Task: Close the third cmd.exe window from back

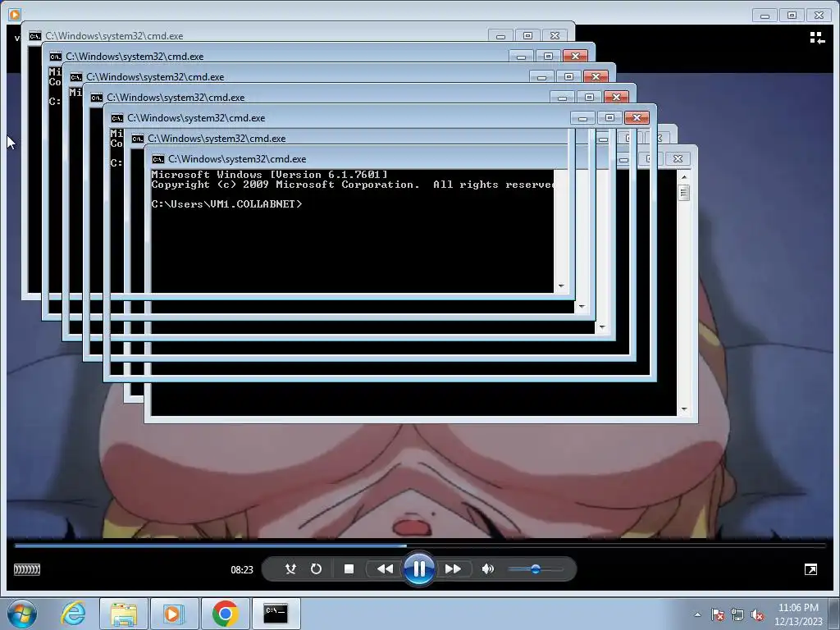Action: (x=596, y=76)
